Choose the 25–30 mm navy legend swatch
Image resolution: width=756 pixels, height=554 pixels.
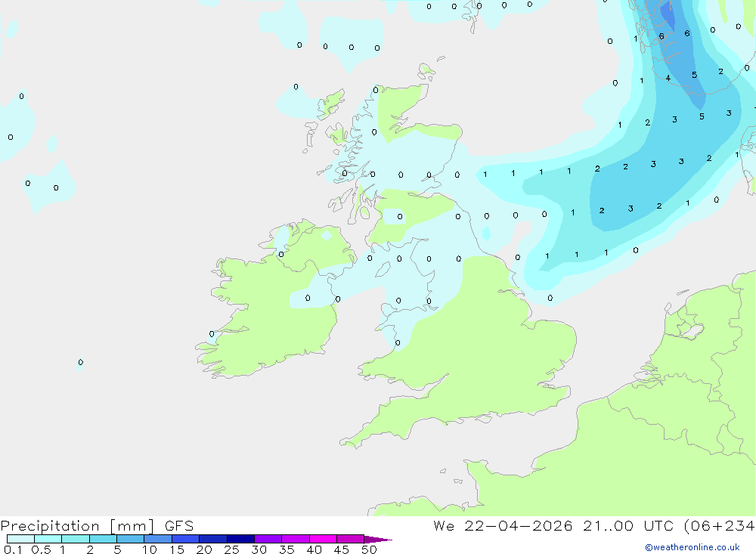(x=240, y=539)
